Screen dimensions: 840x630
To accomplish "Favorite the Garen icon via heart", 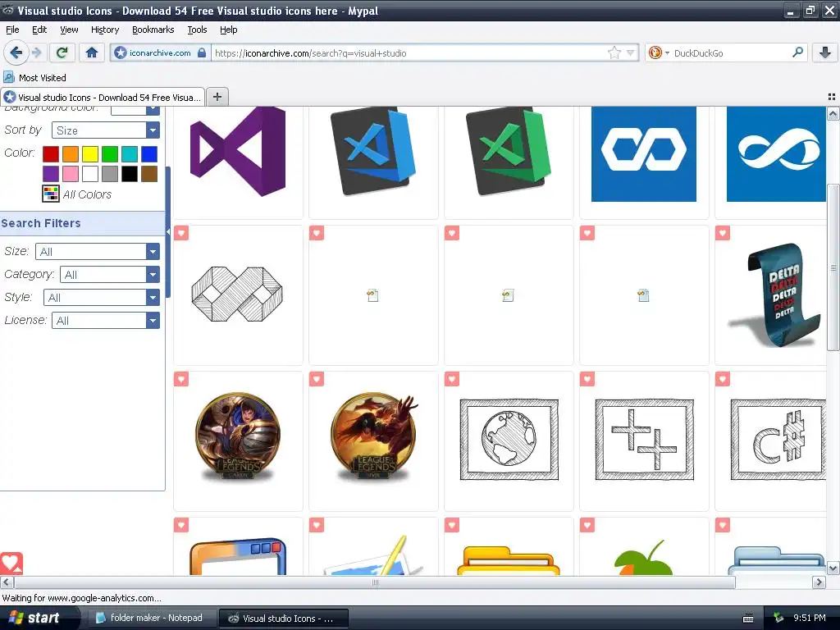I will click(x=181, y=379).
